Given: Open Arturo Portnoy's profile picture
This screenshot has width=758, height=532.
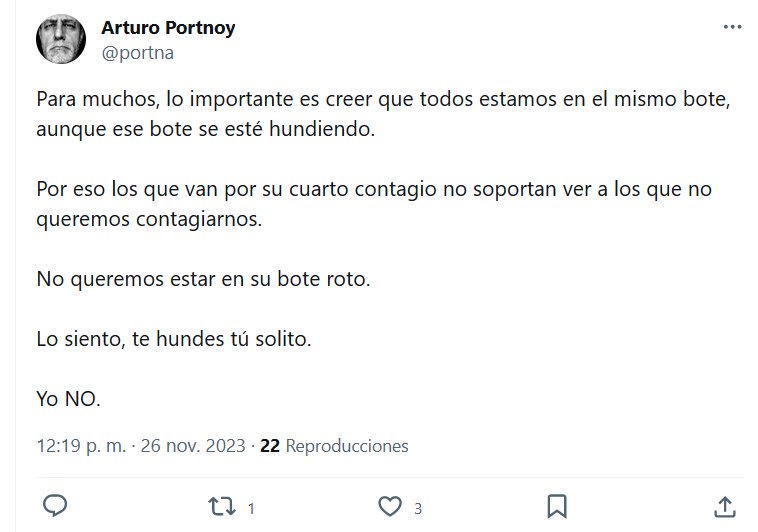Looking at the screenshot, I should [x=61, y=41].
